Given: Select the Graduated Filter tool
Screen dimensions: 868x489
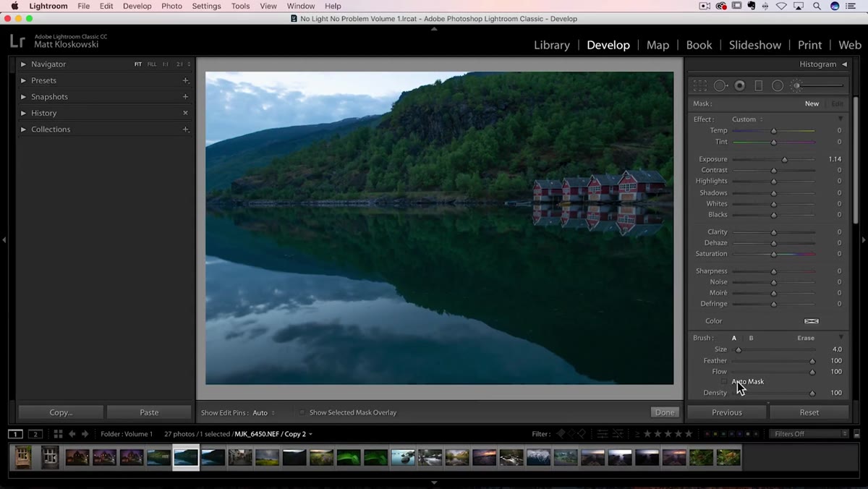Looking at the screenshot, I should [x=758, y=85].
